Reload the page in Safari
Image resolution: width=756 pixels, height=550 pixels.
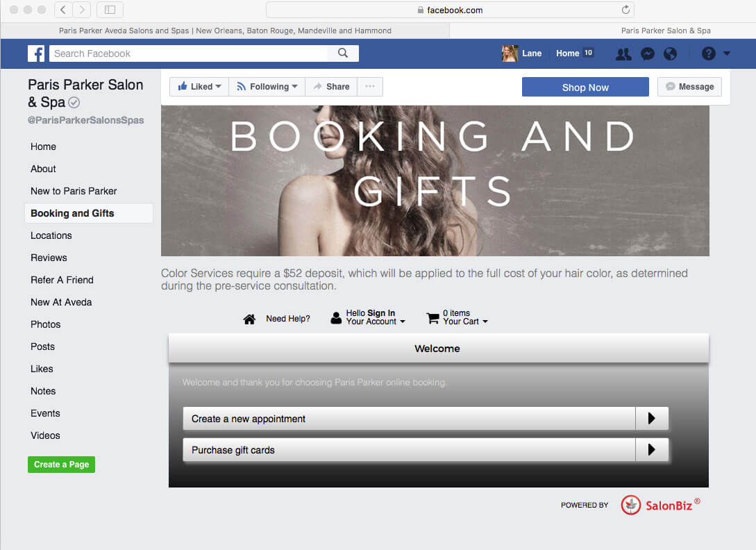[625, 10]
